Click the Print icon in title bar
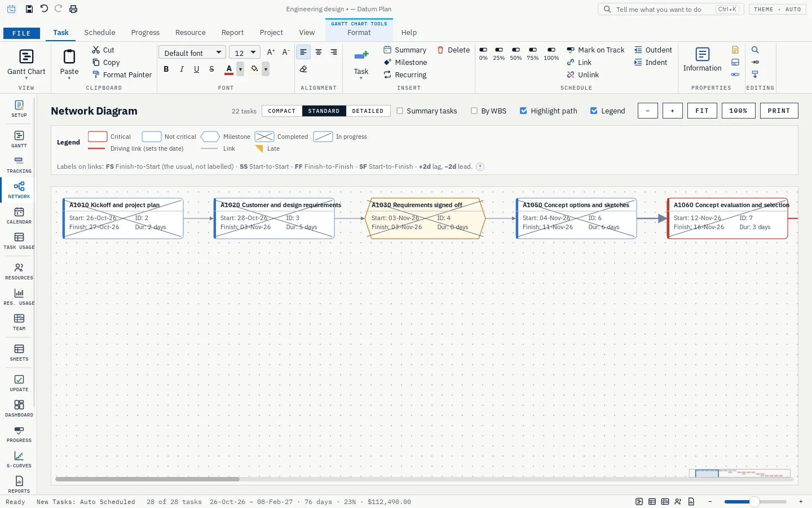 point(73,9)
